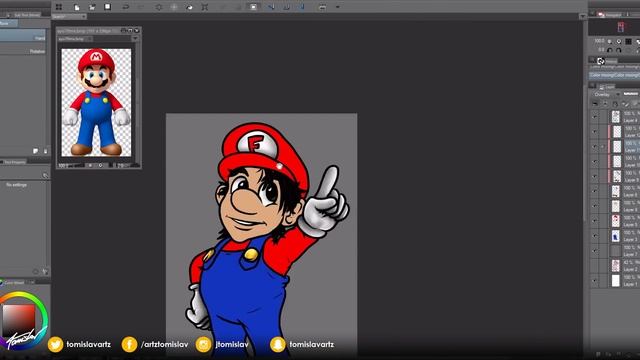The width and height of the screenshot is (640, 360).
Task: Click the rotate-right icon in Navigator
Action: click(619, 50)
